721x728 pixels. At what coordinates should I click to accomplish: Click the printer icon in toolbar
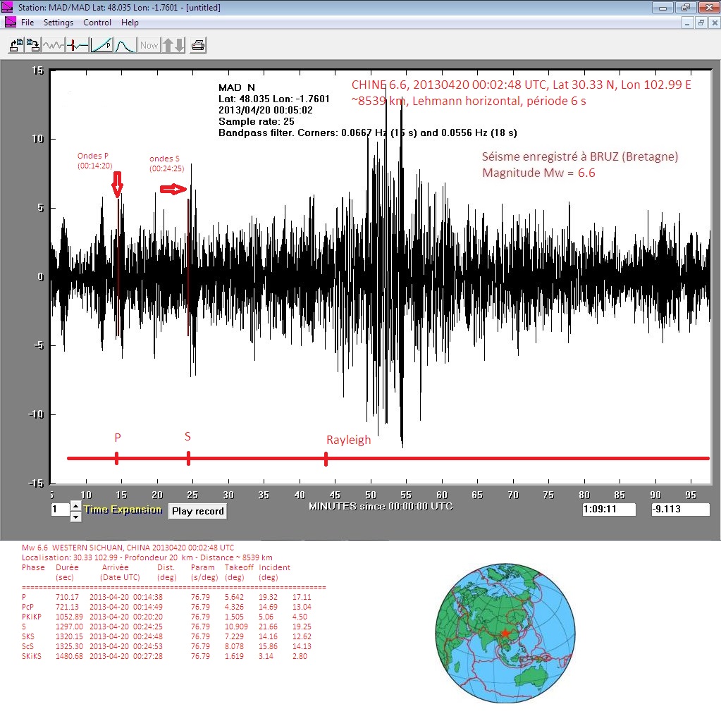pos(198,46)
